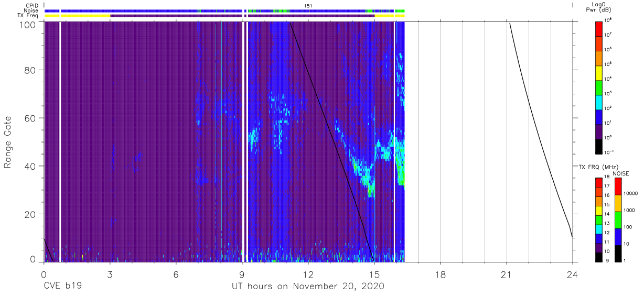This screenshot has height=297, width=644.
Task: Click the 40 tick on Range Gate axis
Action: click(x=31, y=166)
